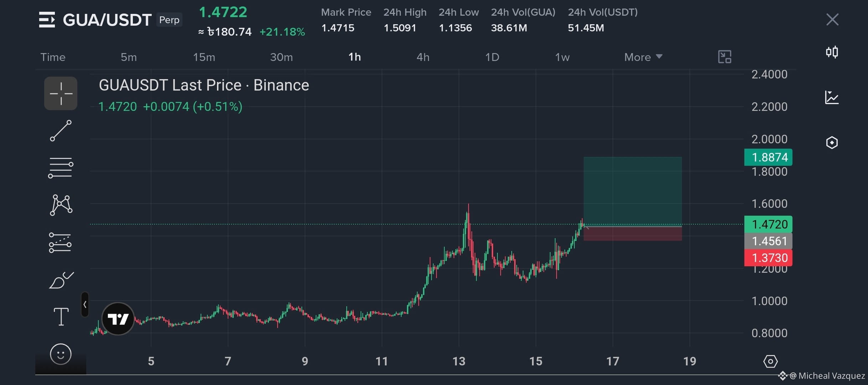Select the 1h interval tab
The height and width of the screenshot is (385, 868).
click(355, 57)
